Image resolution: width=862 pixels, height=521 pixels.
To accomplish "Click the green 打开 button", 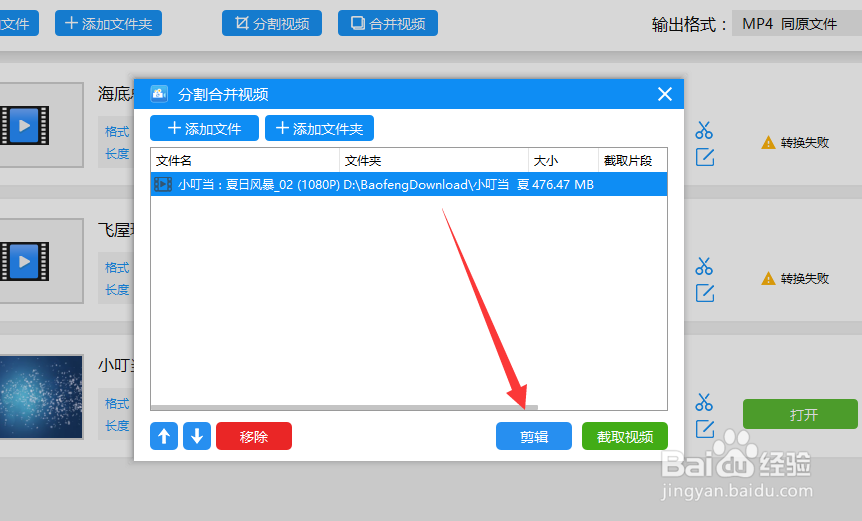I will (x=800, y=414).
